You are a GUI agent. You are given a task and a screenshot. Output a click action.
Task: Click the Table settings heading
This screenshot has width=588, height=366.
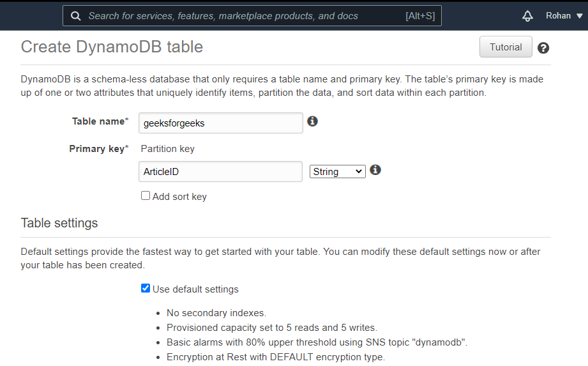(x=59, y=223)
